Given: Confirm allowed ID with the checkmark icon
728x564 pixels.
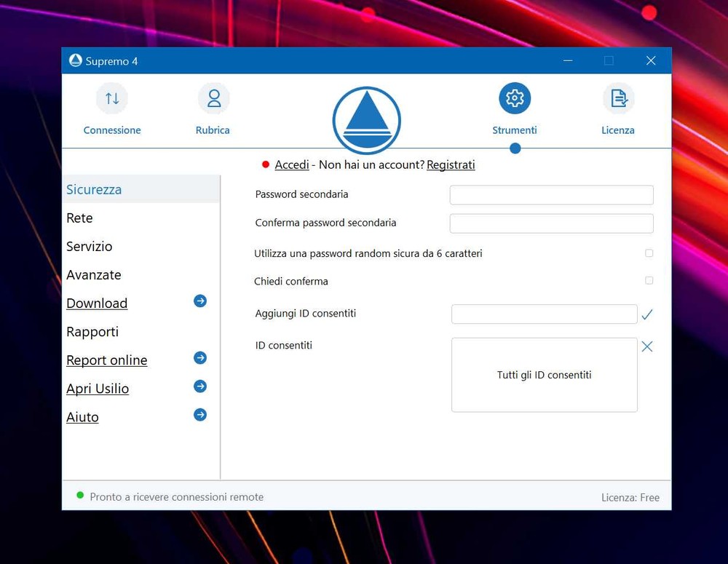Looking at the screenshot, I should point(647,314).
